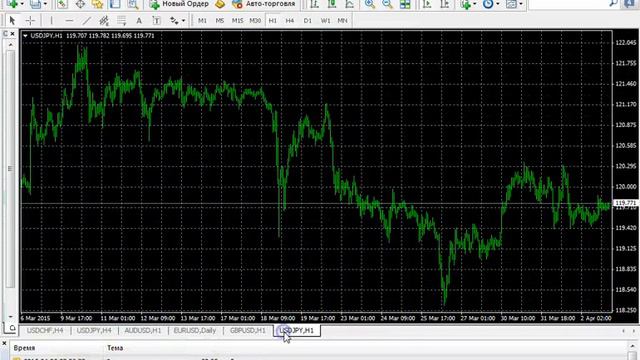Screen dimensions: 640x360
Task: Open USDJPY,H1 chart title dropdown arrow
Action: 25,36
